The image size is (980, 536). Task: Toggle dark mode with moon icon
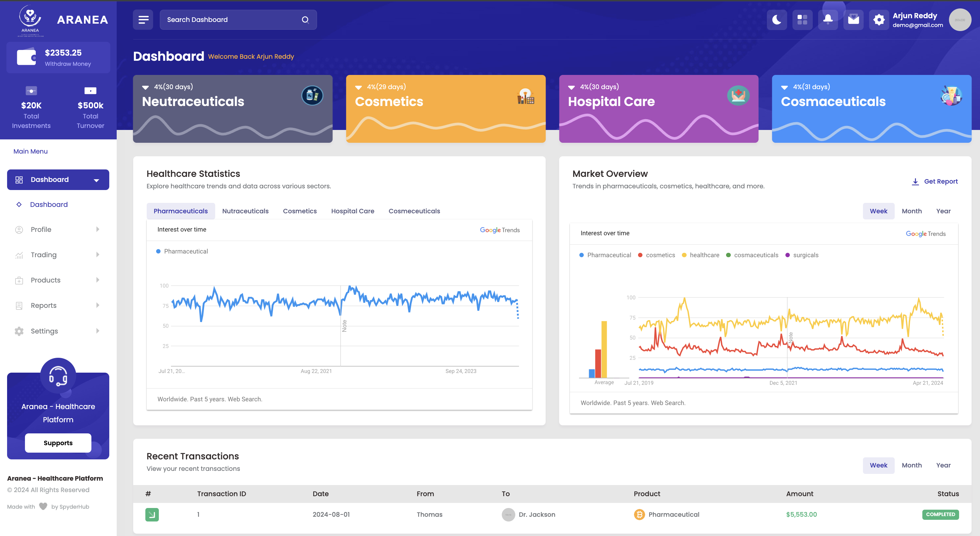[776, 20]
